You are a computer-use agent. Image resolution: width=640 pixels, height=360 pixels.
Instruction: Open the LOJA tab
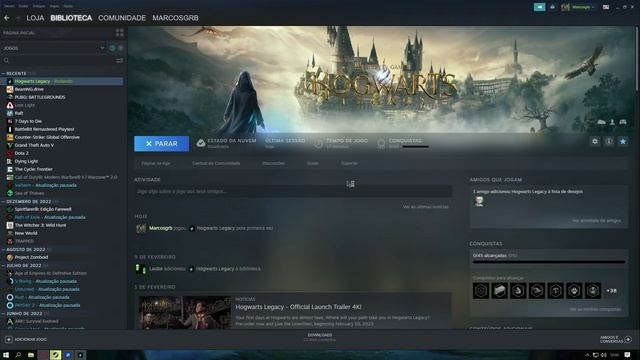(x=35, y=18)
